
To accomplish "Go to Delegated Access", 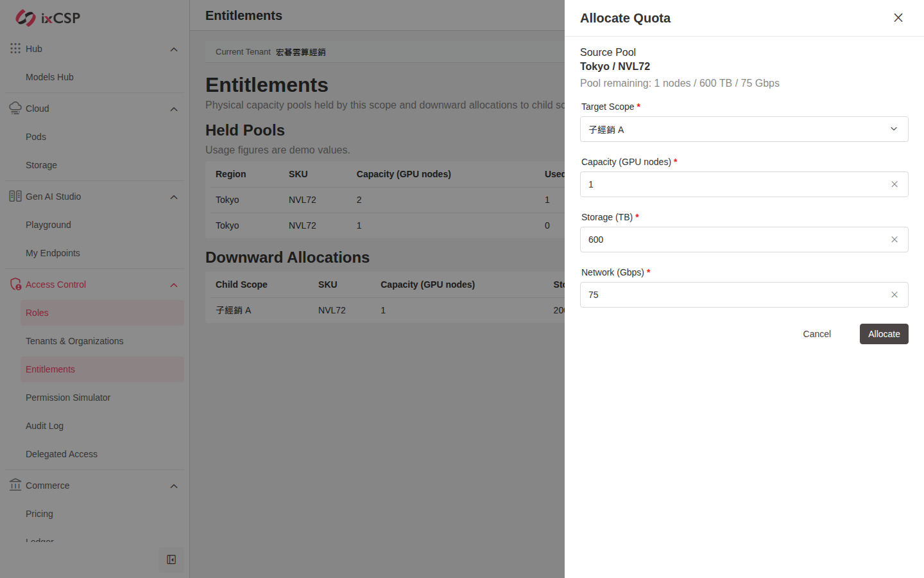I will click(102, 454).
